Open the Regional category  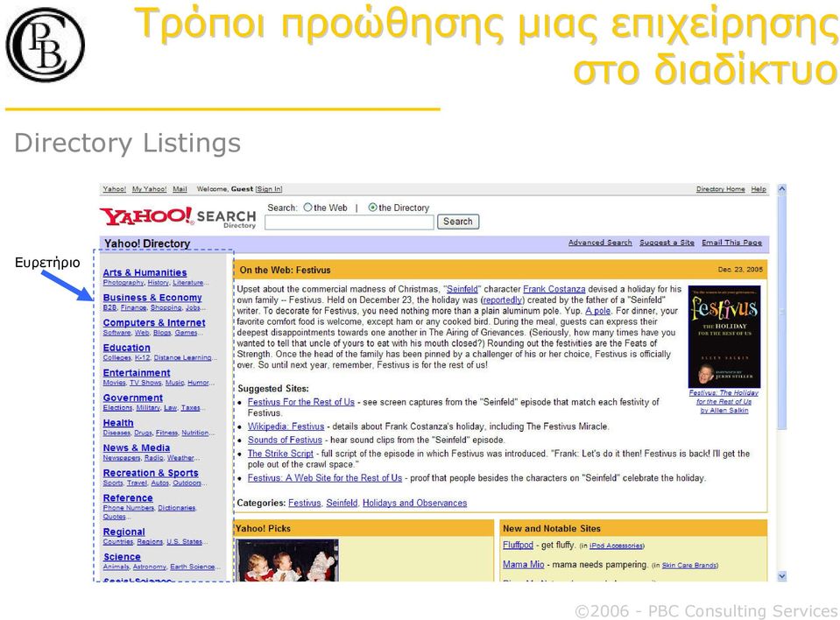(x=124, y=532)
